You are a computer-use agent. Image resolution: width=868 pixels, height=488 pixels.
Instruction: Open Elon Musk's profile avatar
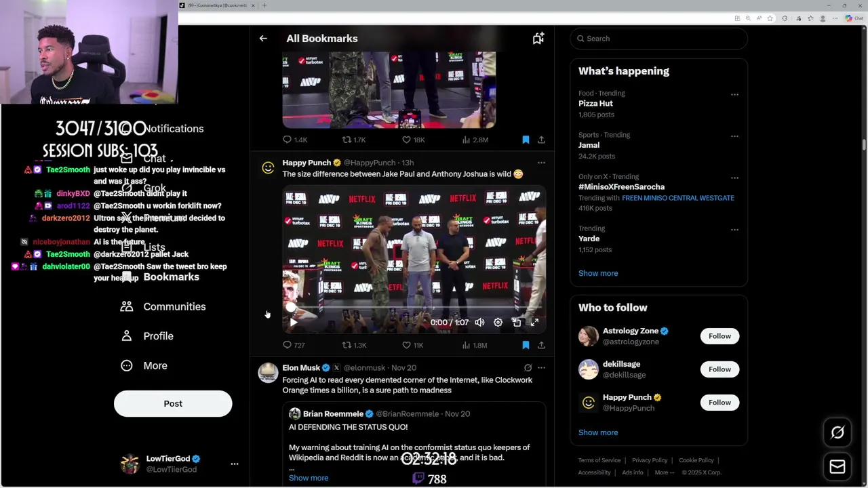(269, 373)
